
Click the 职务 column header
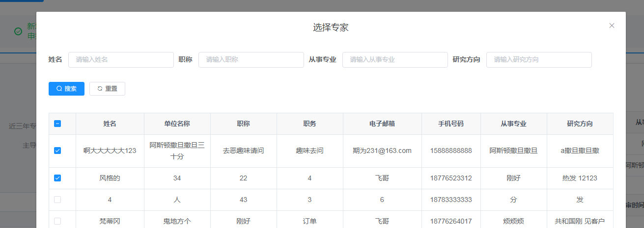click(309, 124)
